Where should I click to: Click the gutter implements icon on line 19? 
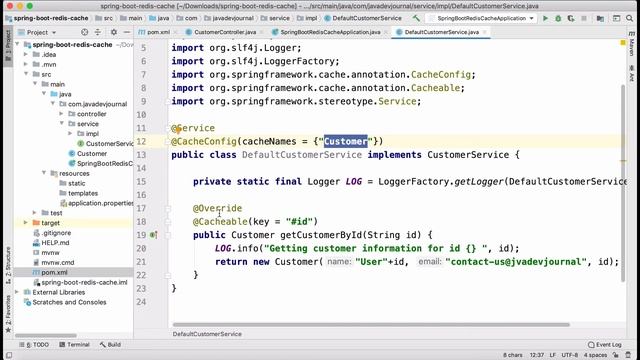[x=153, y=235]
